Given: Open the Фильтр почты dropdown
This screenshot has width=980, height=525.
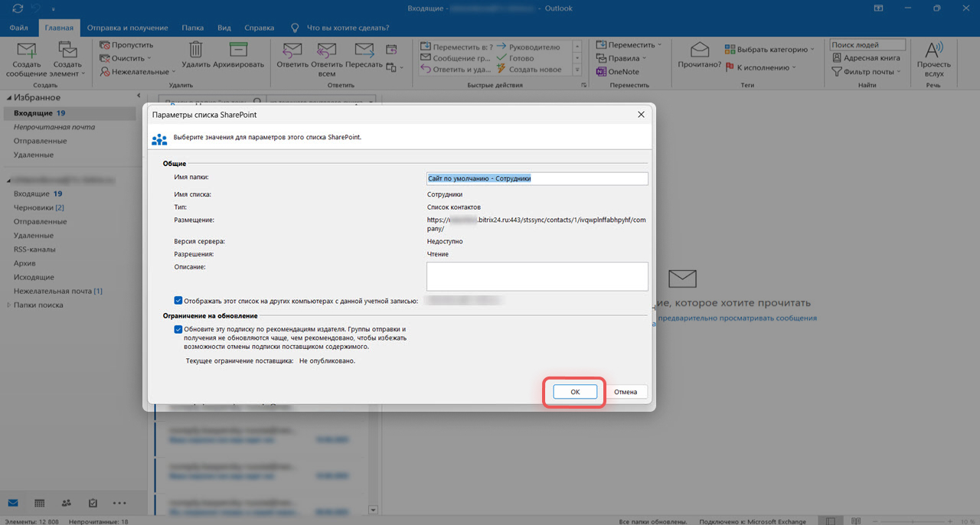Looking at the screenshot, I should point(866,71).
